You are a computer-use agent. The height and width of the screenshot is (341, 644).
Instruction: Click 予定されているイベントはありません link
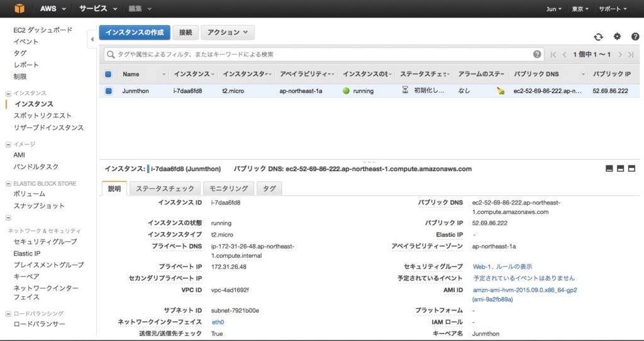click(x=524, y=278)
